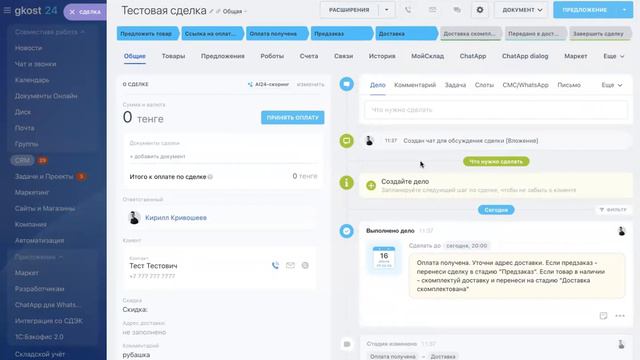Select the Задача activity tab
Screen dimensions: 640x360
(x=455, y=85)
